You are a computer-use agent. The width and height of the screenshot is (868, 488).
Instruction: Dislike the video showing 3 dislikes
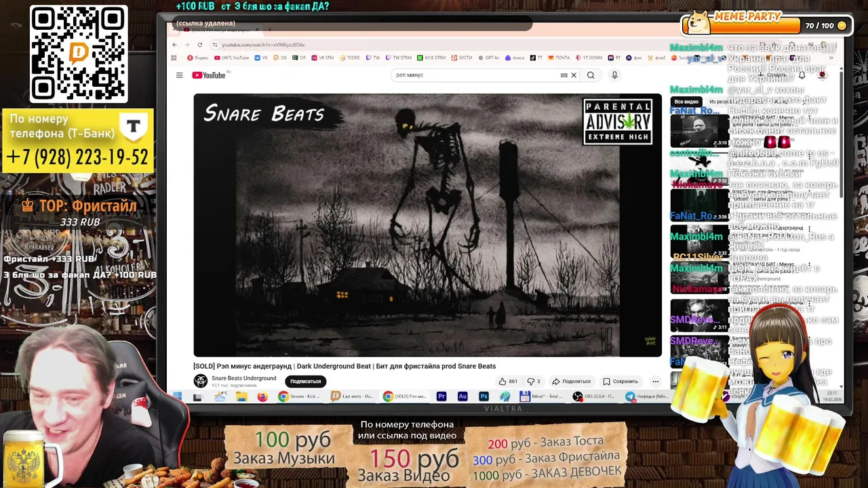pyautogui.click(x=534, y=382)
